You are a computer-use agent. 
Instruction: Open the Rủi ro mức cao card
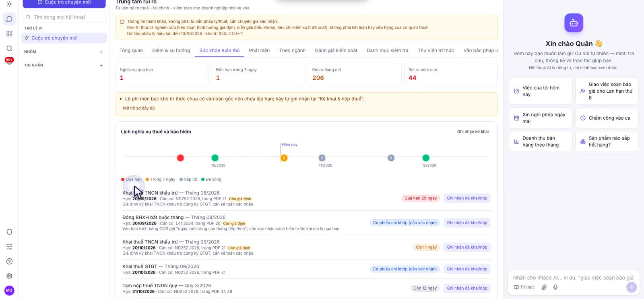tap(451, 75)
